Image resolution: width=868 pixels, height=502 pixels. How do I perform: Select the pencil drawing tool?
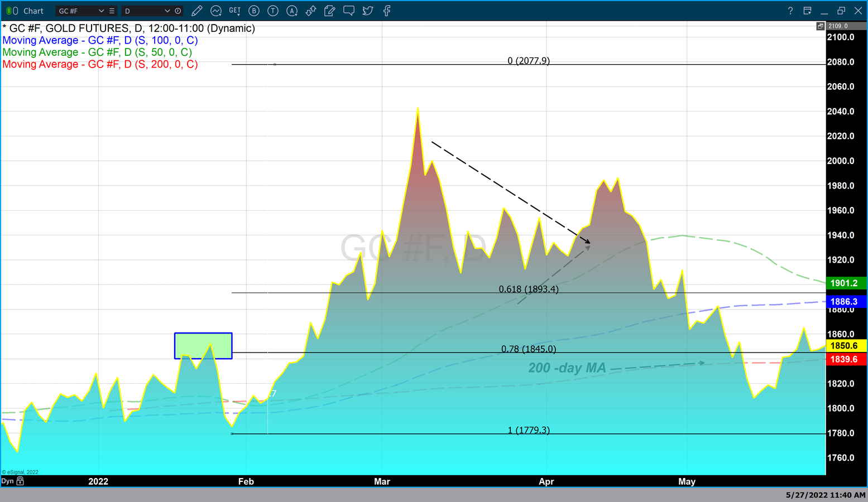[196, 11]
